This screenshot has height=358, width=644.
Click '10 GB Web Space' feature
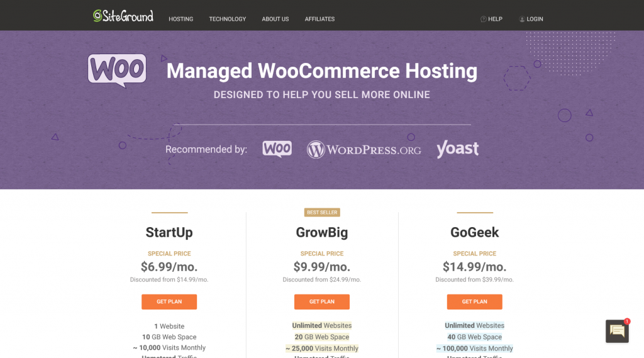tap(169, 337)
